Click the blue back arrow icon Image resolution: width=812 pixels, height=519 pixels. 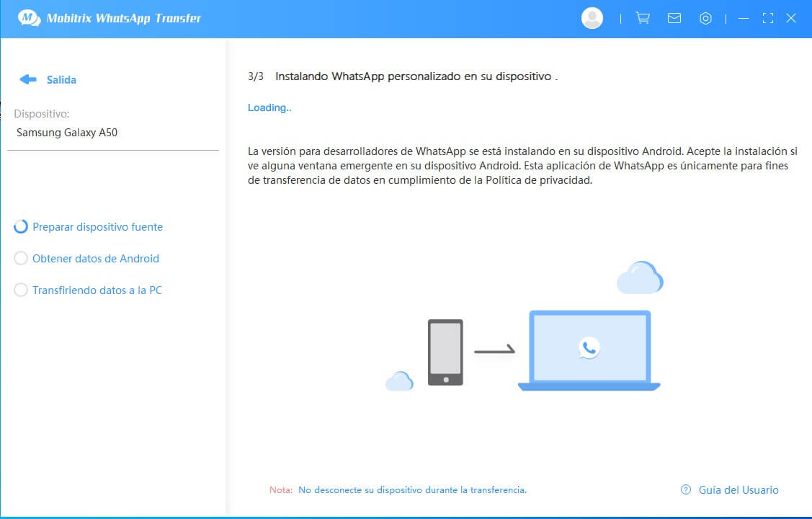tap(28, 79)
